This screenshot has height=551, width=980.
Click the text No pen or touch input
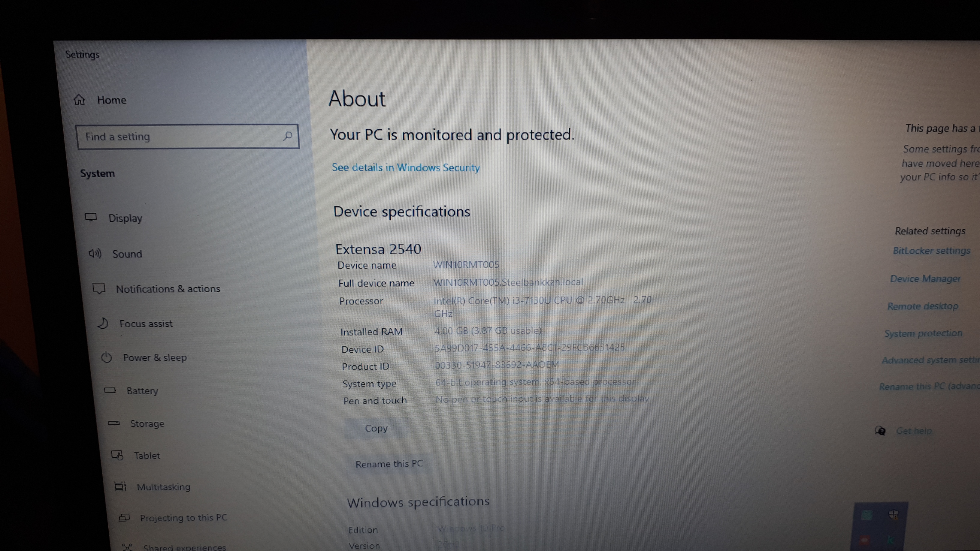pyautogui.click(x=542, y=399)
